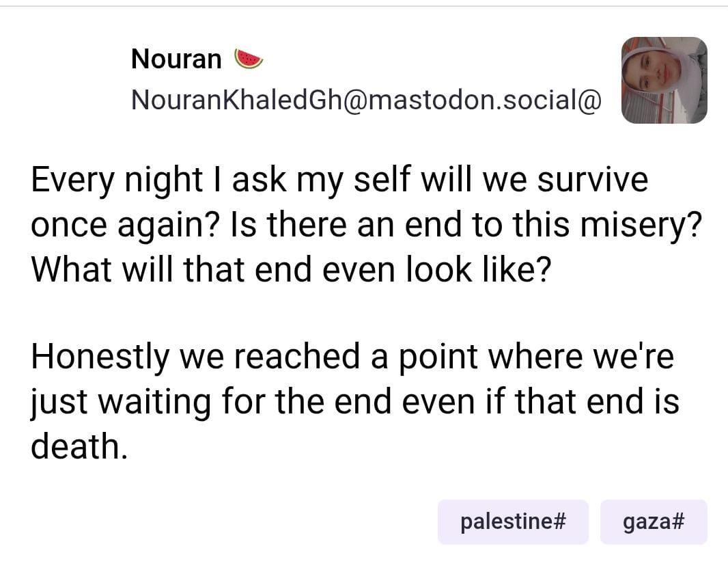Click the line 'What will that end even look like?'
The width and height of the screenshot is (728, 572).
(x=291, y=269)
